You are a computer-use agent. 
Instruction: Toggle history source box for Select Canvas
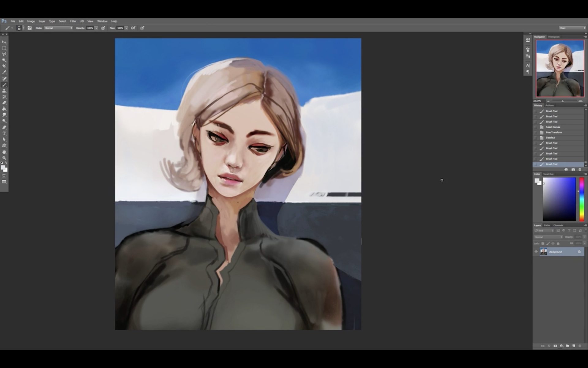(x=535, y=127)
